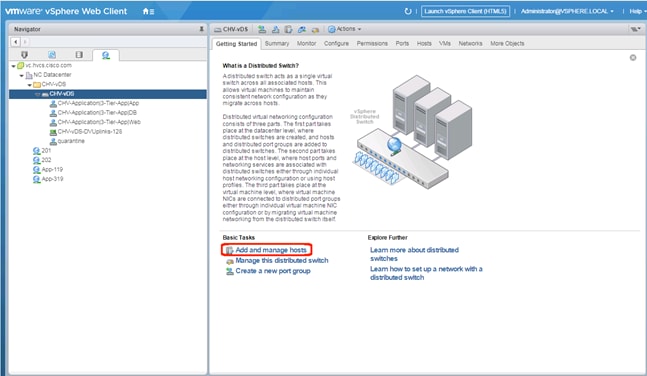Switch to the Getting Started tab
The image size is (647, 376).
[236, 44]
